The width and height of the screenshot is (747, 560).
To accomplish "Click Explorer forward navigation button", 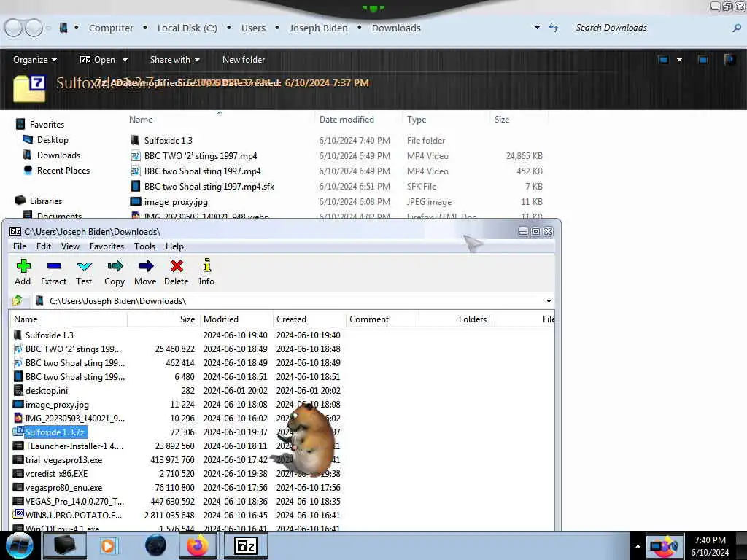I will [x=34, y=28].
